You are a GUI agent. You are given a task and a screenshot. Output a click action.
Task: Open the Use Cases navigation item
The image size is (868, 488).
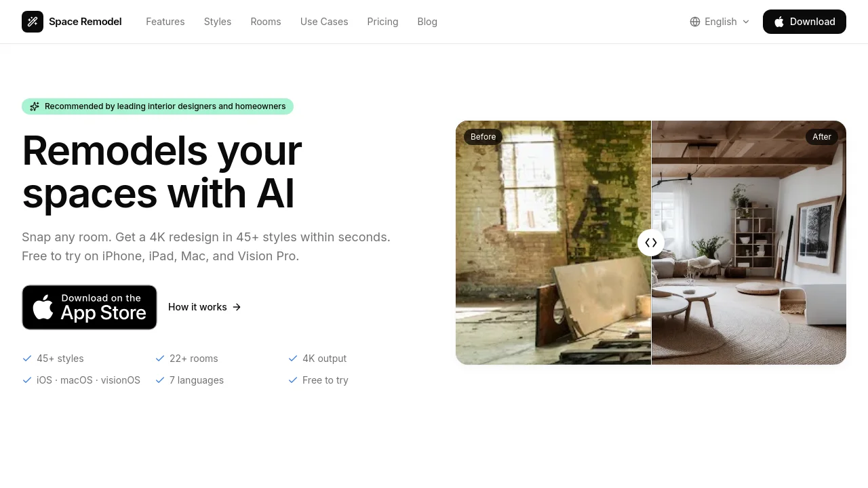(324, 22)
